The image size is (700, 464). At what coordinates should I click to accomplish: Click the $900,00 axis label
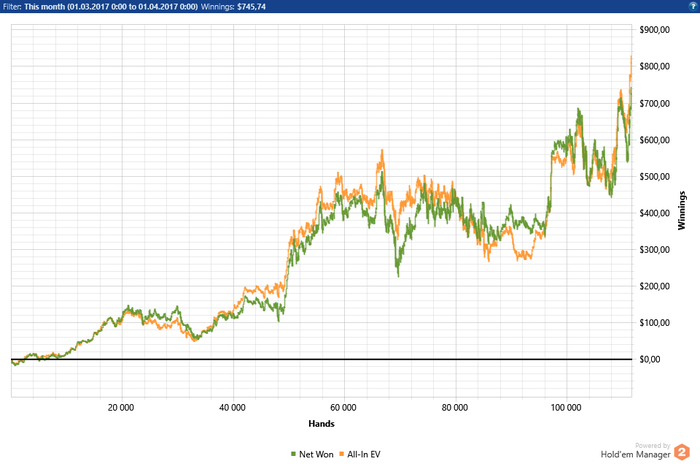point(654,30)
